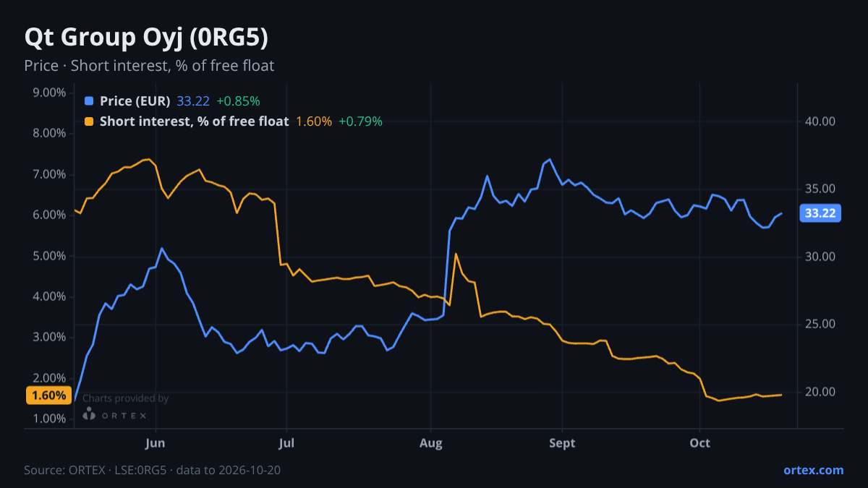Click the Jun label on the time axis

[156, 443]
